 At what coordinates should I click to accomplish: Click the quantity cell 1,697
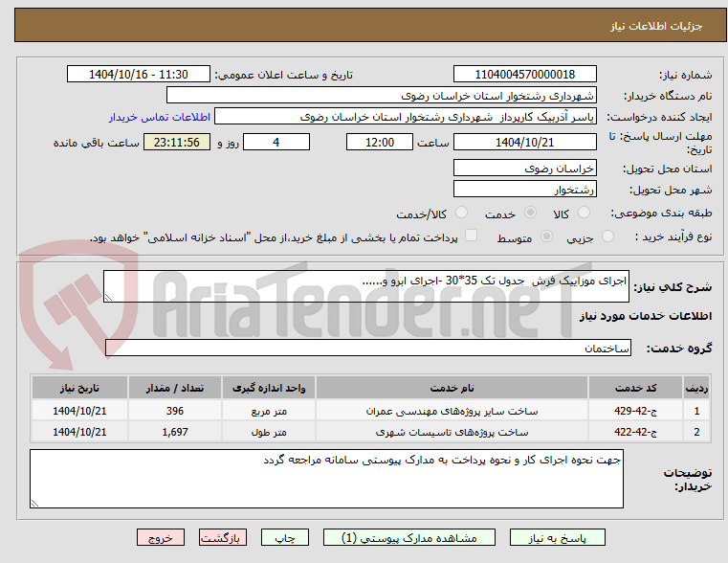[x=175, y=432]
